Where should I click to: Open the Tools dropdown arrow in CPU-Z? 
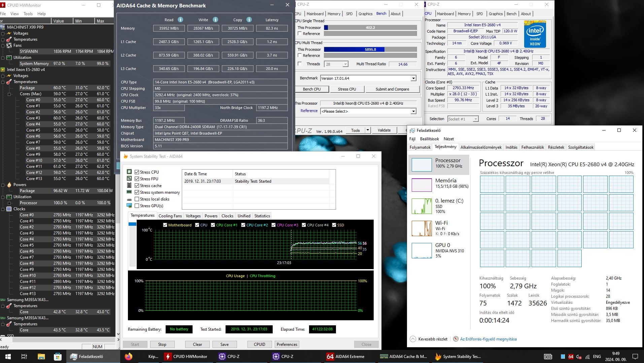pyautogui.click(x=368, y=130)
